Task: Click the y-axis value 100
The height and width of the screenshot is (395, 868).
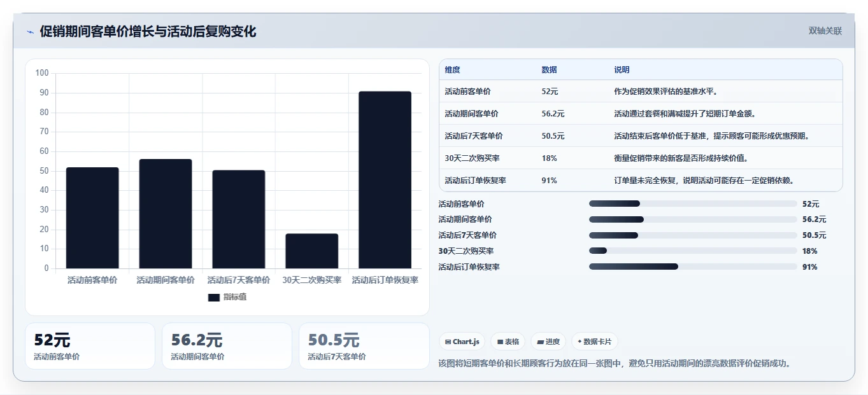Action: pyautogui.click(x=42, y=73)
